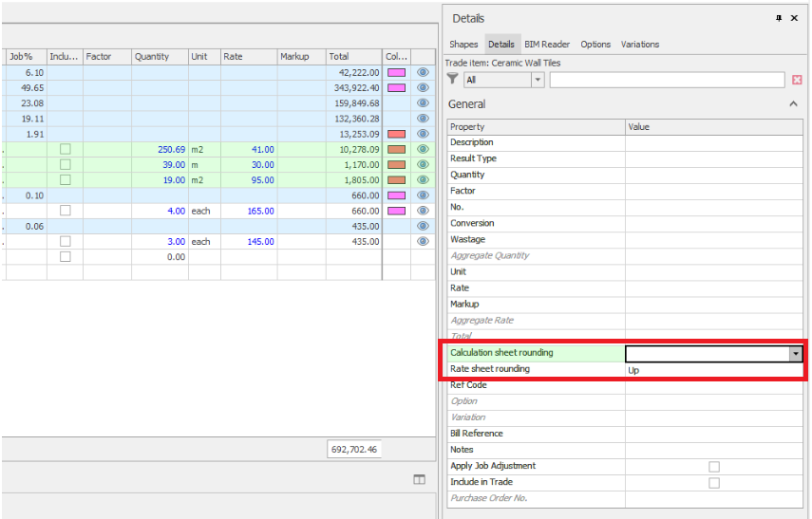The height and width of the screenshot is (519, 812).
Task: Open the Calculation sheet rounding dropdown arrow
Action: (795, 354)
